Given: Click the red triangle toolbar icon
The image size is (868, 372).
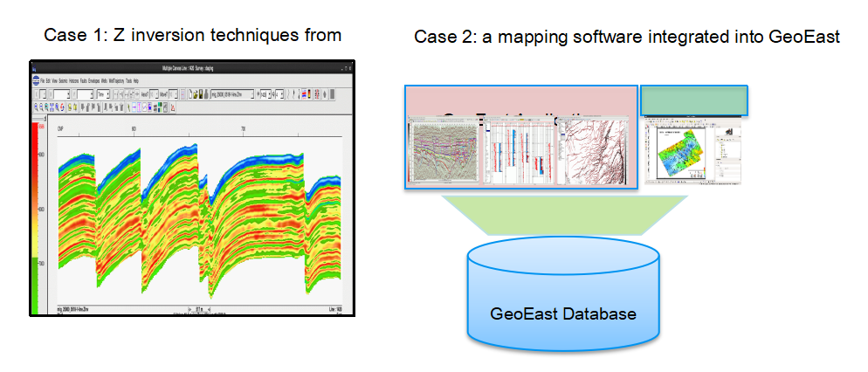Looking at the screenshot, I should pyautogui.click(x=173, y=107).
